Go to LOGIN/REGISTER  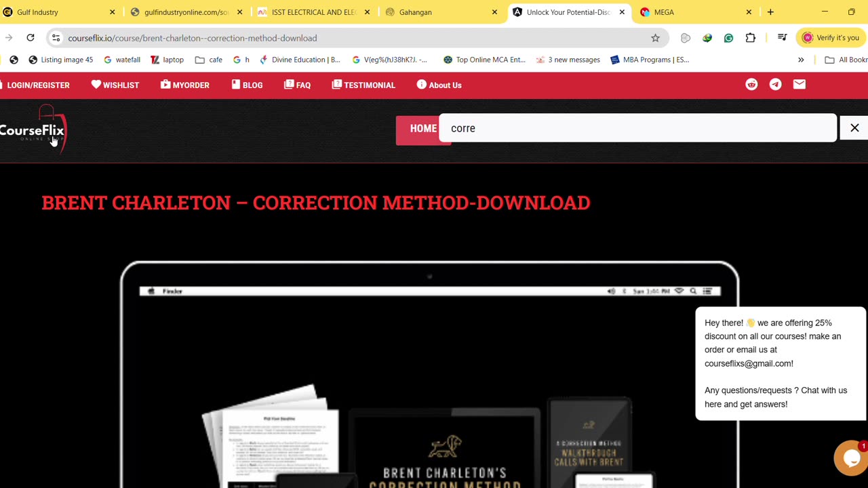point(35,85)
